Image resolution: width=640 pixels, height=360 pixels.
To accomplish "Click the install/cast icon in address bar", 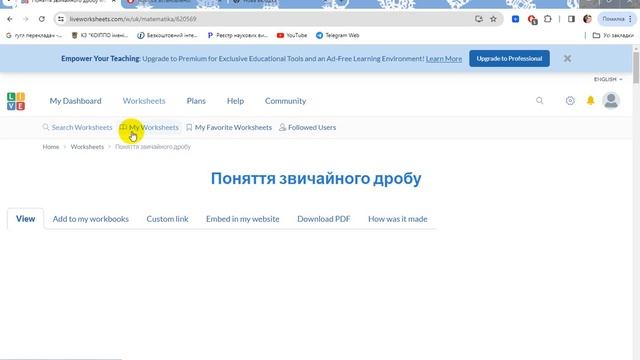I will [479, 19].
